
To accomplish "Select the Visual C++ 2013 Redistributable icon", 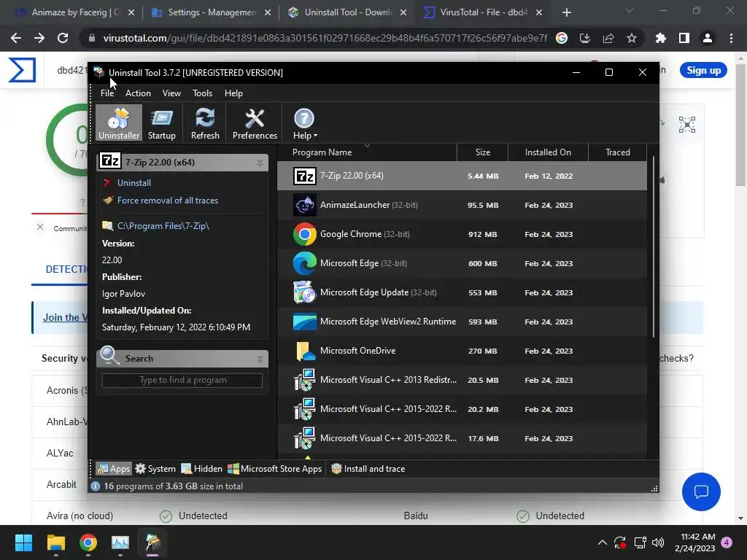I will click(x=304, y=380).
